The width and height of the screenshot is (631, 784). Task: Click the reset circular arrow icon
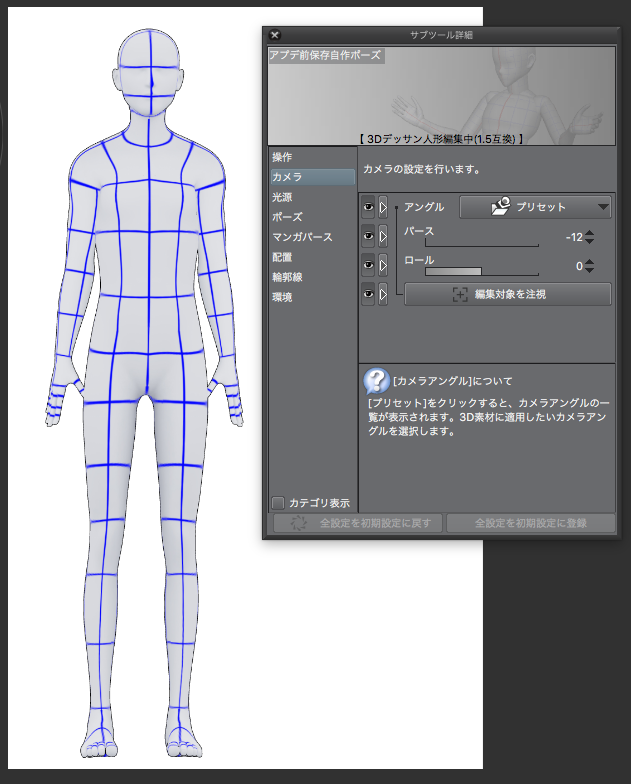pos(298,523)
